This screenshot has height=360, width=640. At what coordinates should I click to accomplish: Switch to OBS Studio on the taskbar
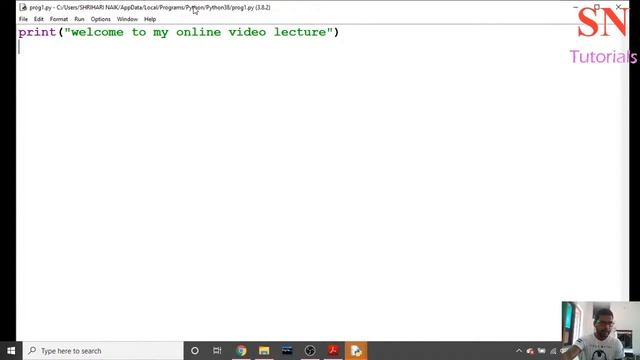tap(310, 351)
